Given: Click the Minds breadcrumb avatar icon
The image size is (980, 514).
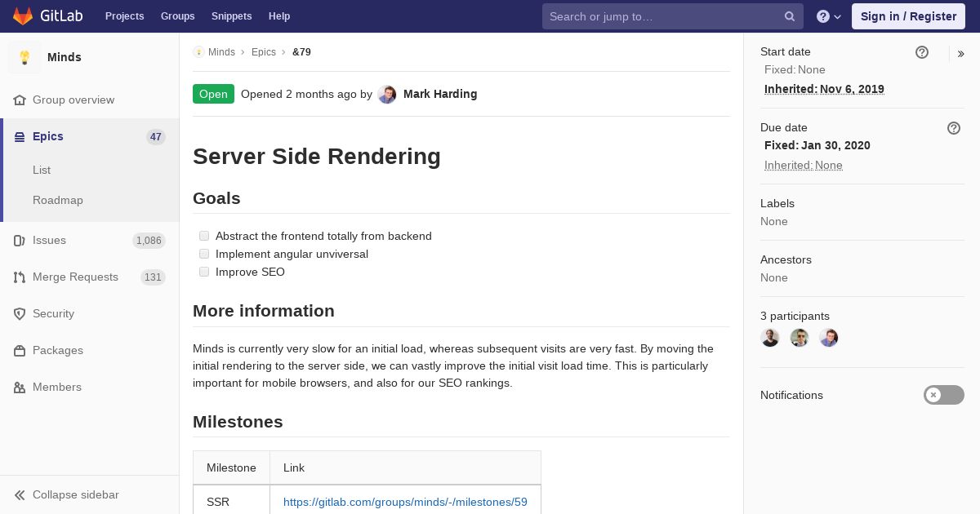Looking at the screenshot, I should coord(198,52).
